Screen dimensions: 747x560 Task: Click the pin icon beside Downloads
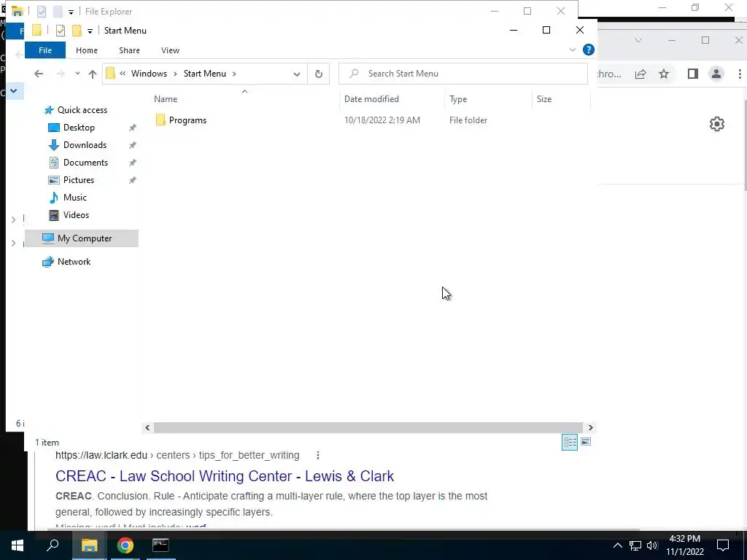click(x=133, y=145)
